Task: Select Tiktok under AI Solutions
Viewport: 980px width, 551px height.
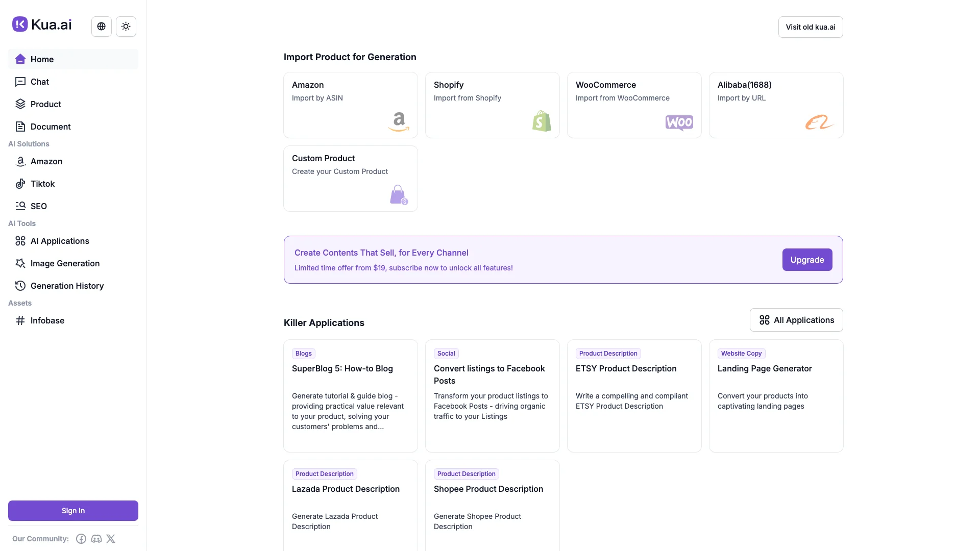Action: point(73,184)
